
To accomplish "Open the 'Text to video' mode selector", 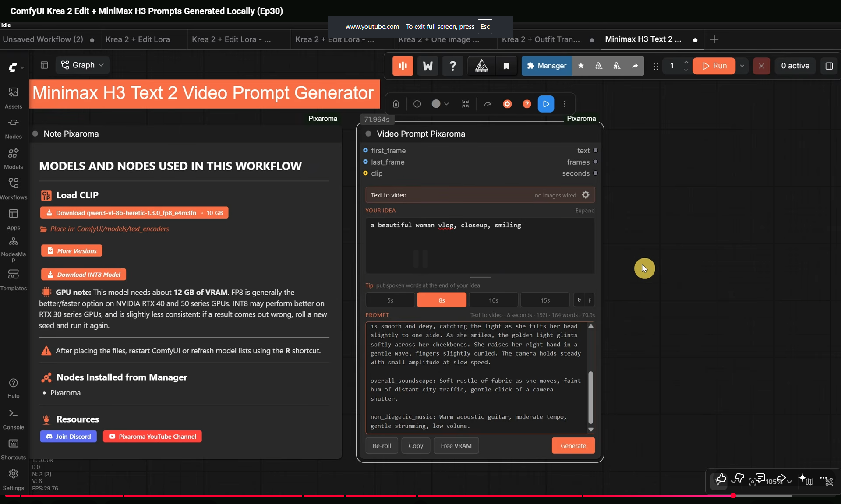I will (480, 195).
